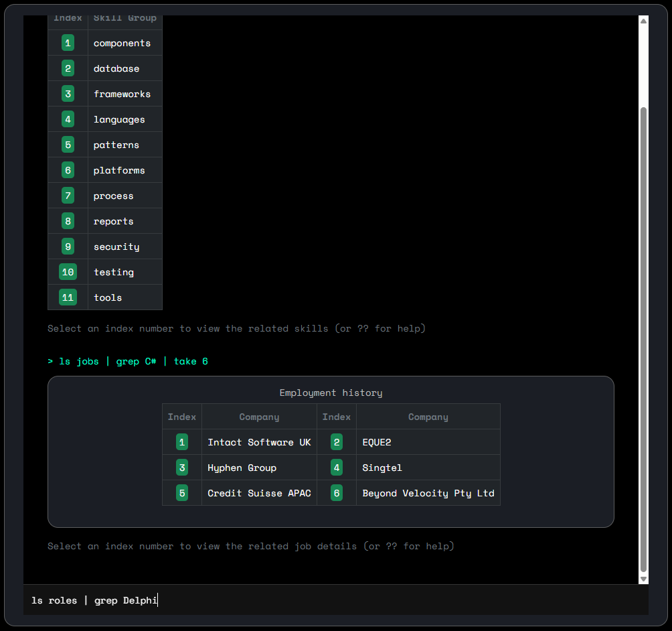Click the 'Beyond Velocity Pty Ltd' company cell
The width and height of the screenshot is (672, 631).
click(x=428, y=493)
